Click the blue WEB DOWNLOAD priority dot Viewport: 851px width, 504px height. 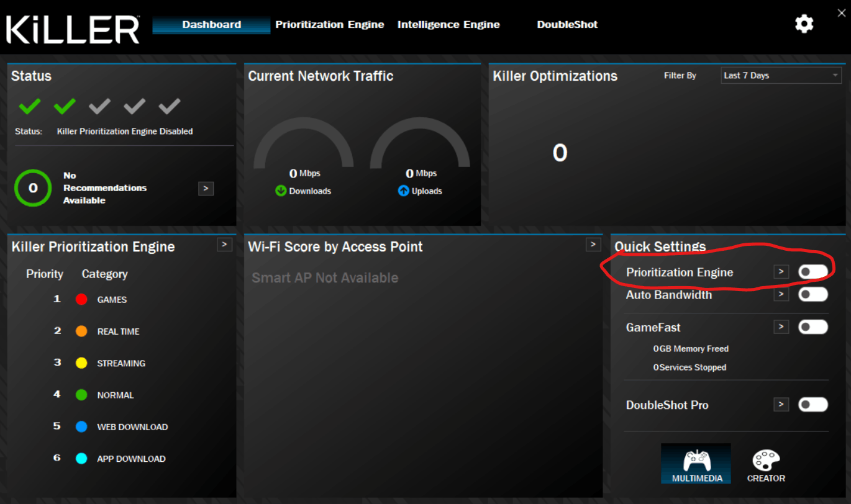(x=81, y=427)
